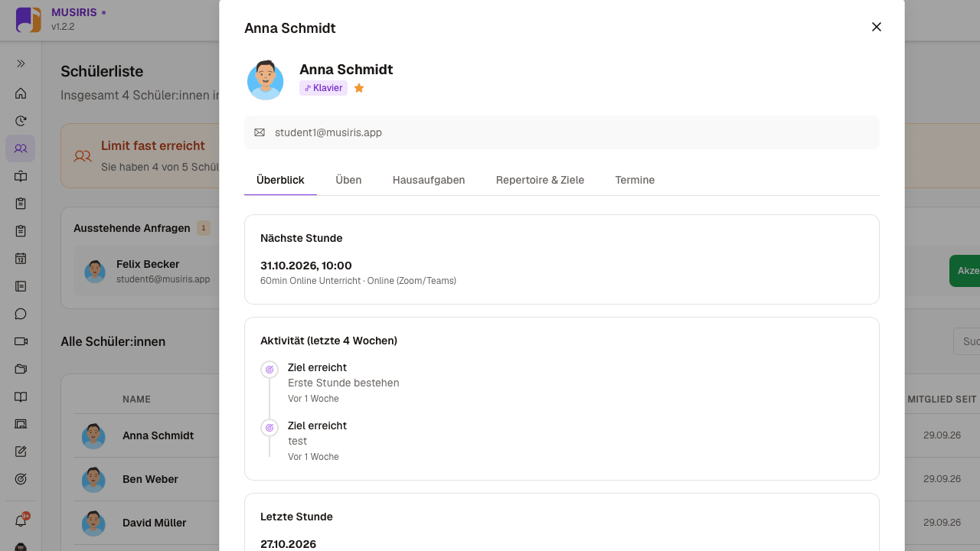Switch to the Hausaufgaben tab

[x=429, y=180]
